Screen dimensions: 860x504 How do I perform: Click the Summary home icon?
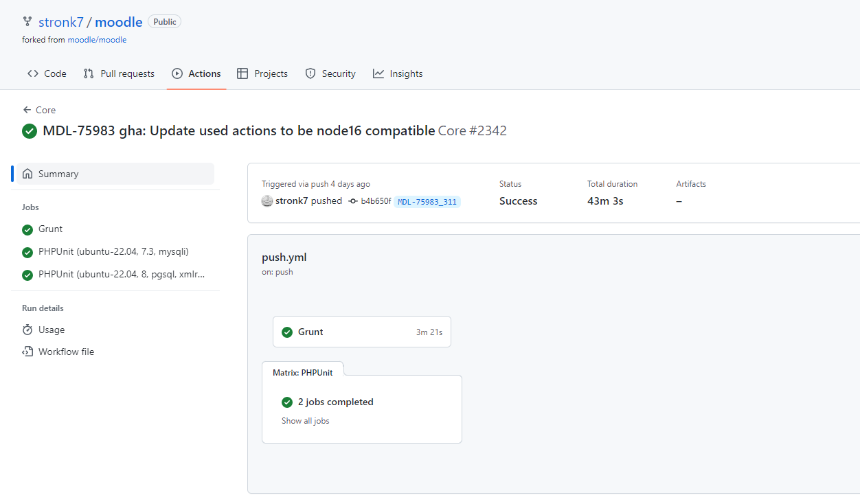point(27,174)
